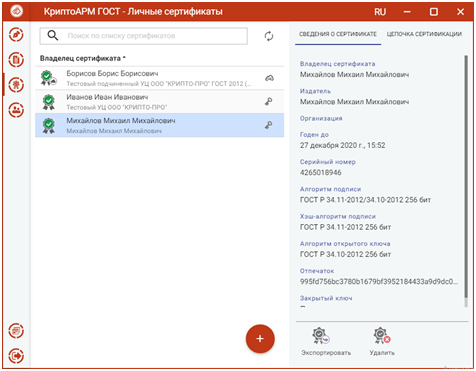Open the signing section icon in sidebar

click(x=16, y=35)
